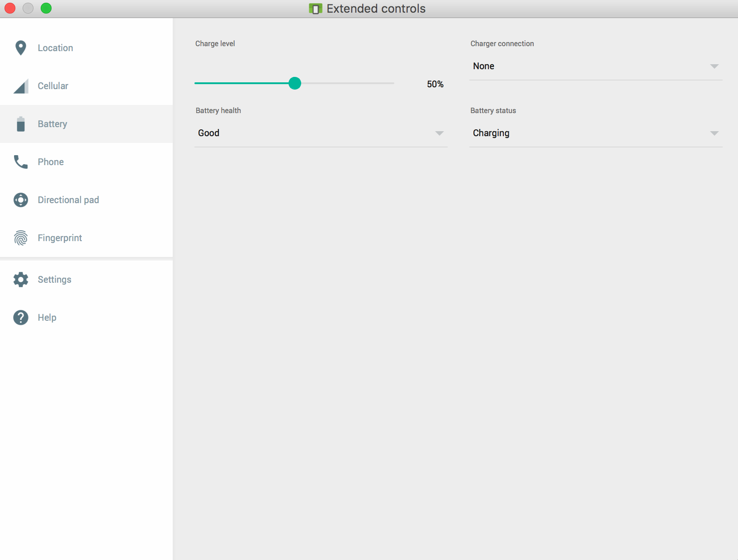Screen dimensions: 738x560
Task: Open the Settings gear icon
Action: [x=20, y=279]
